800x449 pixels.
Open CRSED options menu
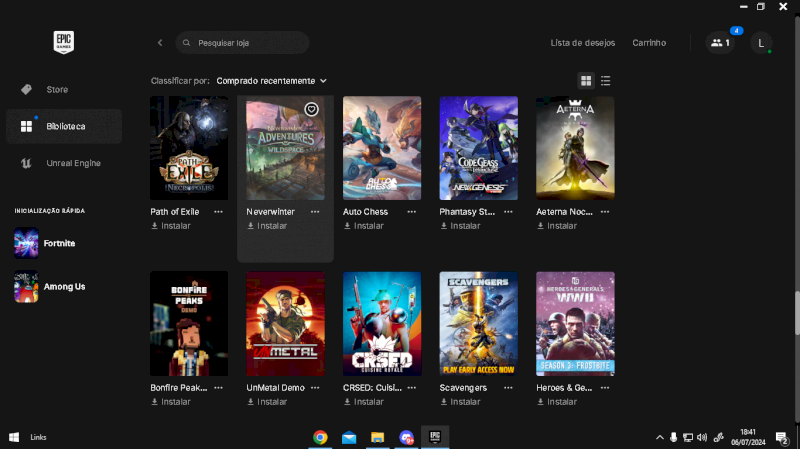pos(412,388)
